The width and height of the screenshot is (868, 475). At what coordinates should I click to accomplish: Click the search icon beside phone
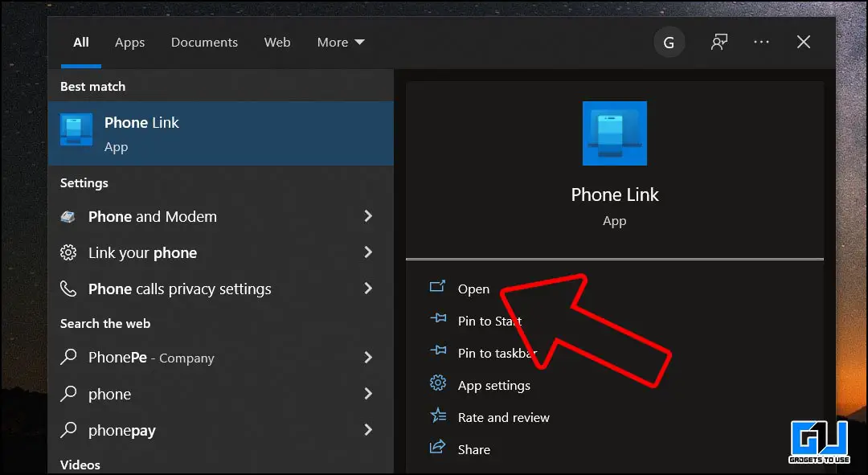click(68, 393)
